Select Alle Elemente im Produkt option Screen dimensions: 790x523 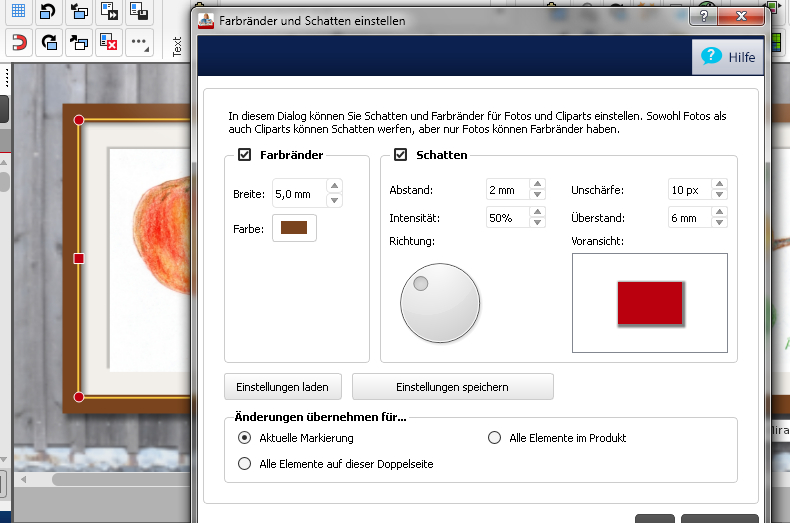click(494, 438)
